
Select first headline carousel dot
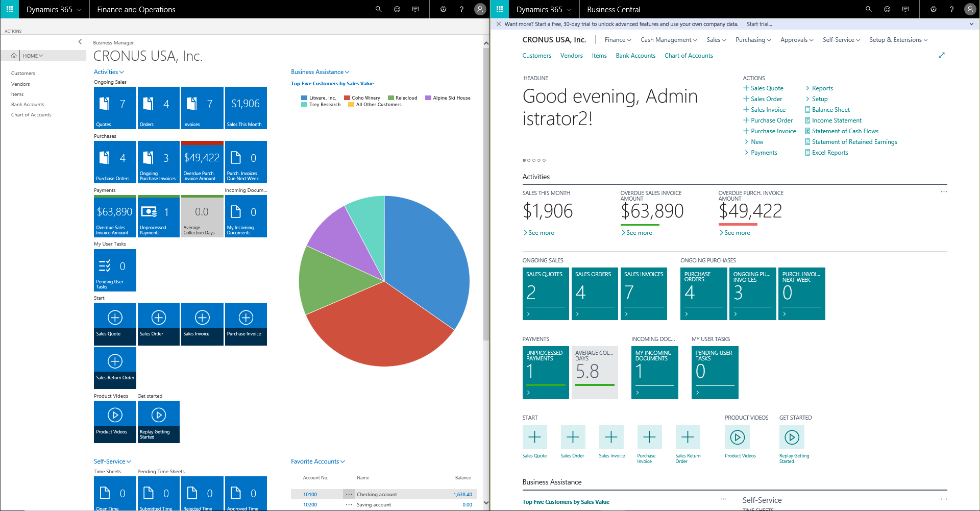pyautogui.click(x=524, y=160)
